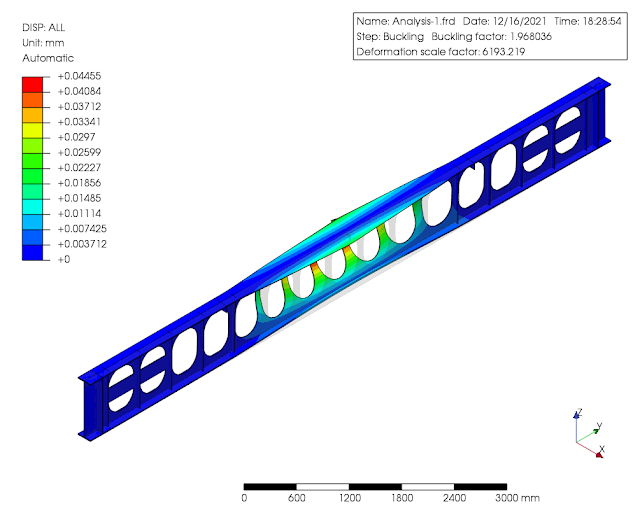Click the Y axis label on triad
This screenshot has width=640, height=506.
pyautogui.click(x=599, y=426)
